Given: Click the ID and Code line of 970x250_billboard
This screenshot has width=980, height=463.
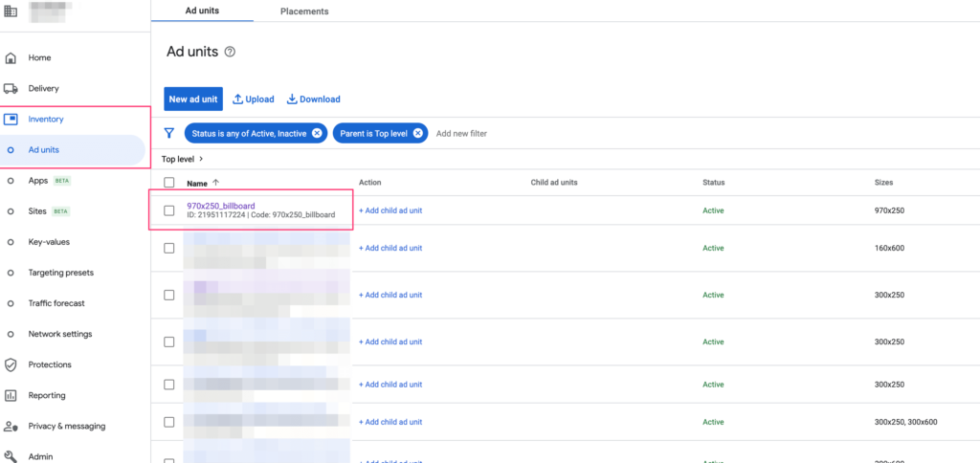Looking at the screenshot, I should [x=260, y=215].
